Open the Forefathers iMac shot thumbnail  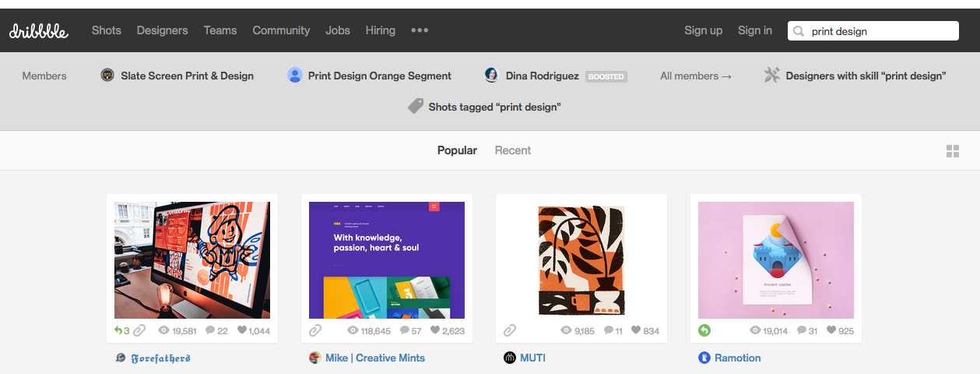[x=192, y=260]
